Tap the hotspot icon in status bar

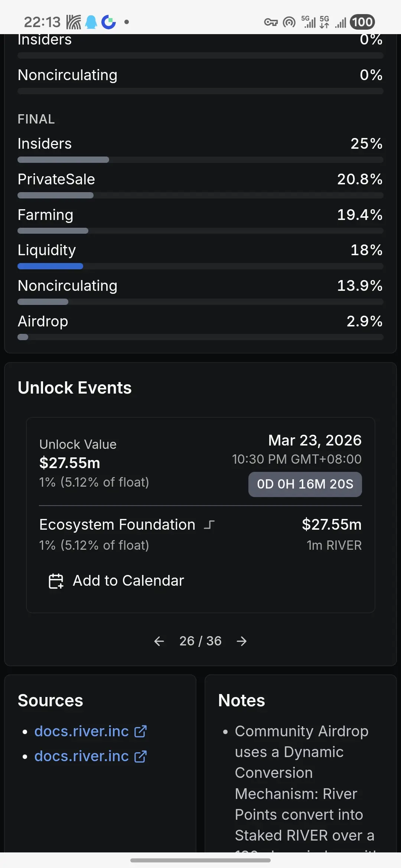[x=289, y=22]
